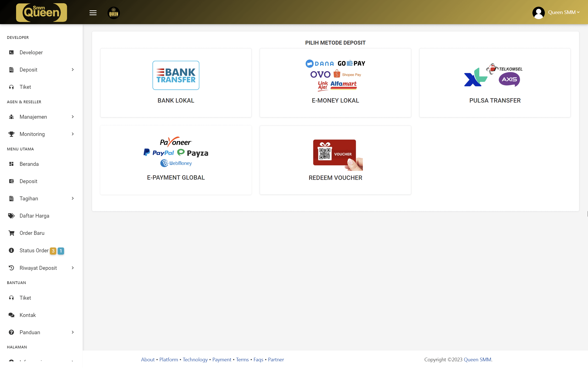This screenshot has height=368, width=588.
Task: Open Kontak menu item
Action: [28, 315]
